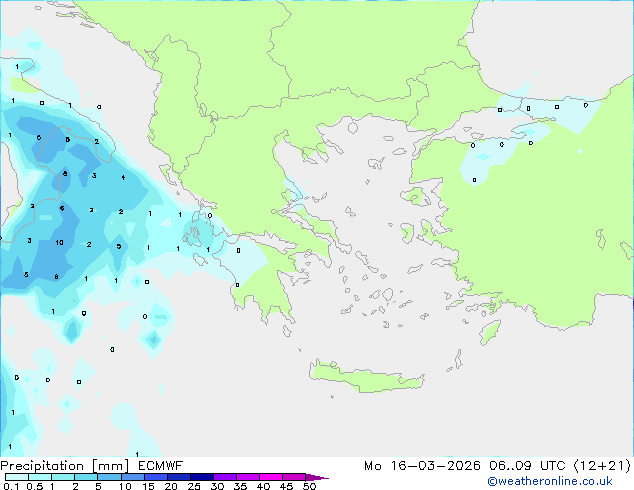Click the 30–35 mm purple legend swatch

[x=225, y=477]
